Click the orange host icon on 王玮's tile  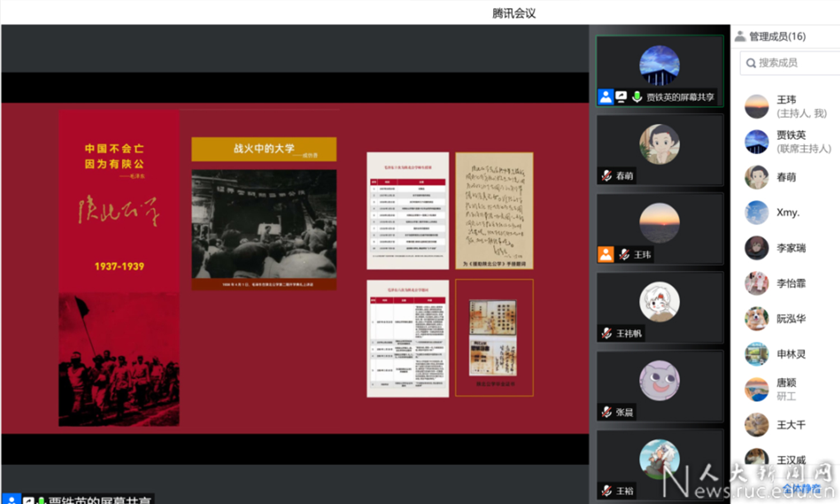pyautogui.click(x=606, y=255)
